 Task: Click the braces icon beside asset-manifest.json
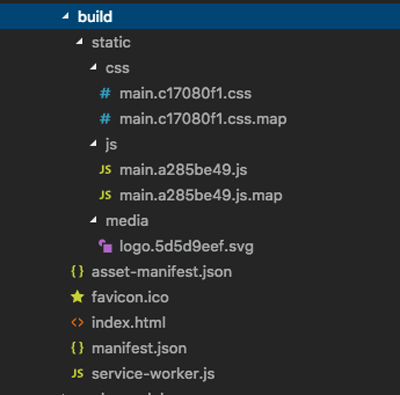click(77, 272)
